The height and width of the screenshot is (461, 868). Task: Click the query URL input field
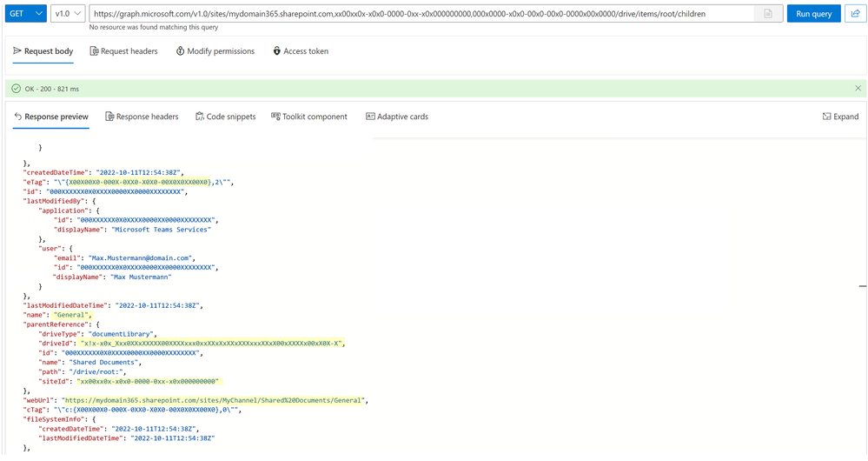(417, 14)
